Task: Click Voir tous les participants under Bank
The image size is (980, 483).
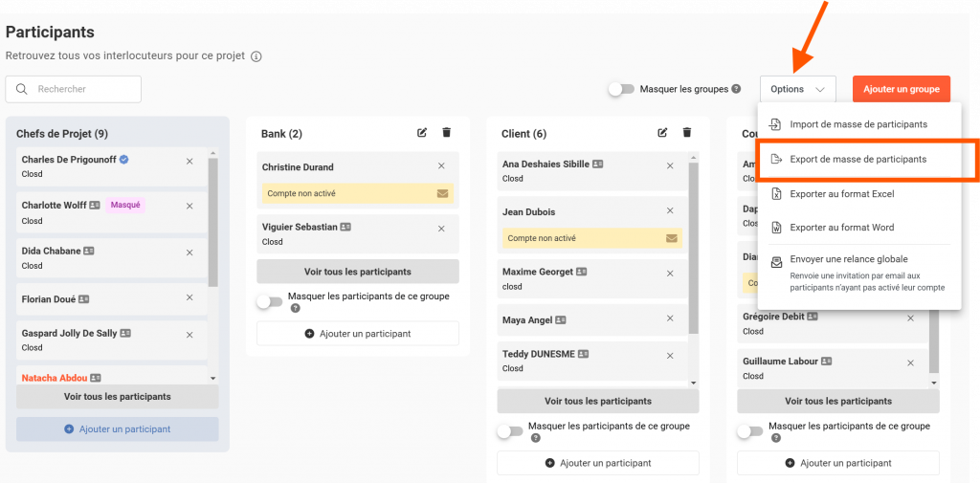Action: point(358,272)
